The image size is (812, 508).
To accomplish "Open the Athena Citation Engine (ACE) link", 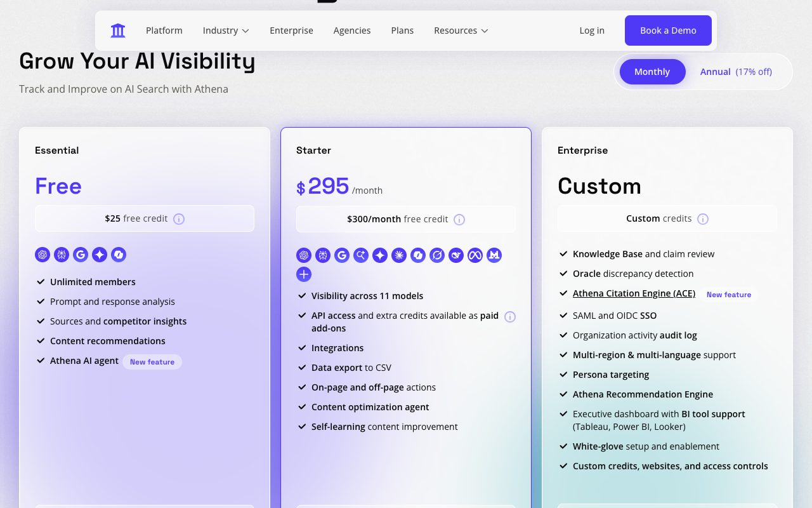I will coord(634,293).
